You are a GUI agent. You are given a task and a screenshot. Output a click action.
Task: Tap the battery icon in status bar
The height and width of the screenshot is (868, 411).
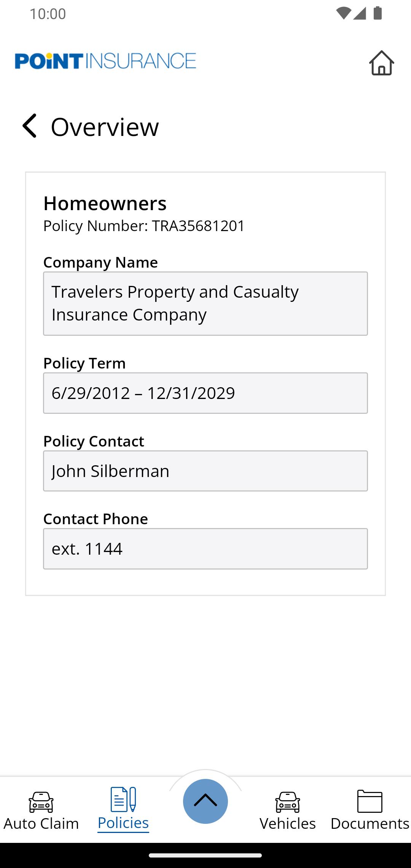[x=378, y=13]
